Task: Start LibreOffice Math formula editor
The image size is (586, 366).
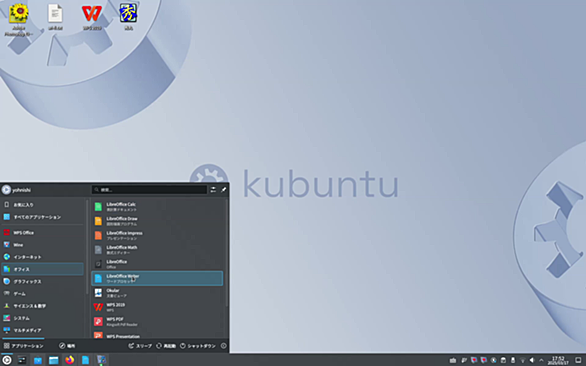Action: coord(157,250)
